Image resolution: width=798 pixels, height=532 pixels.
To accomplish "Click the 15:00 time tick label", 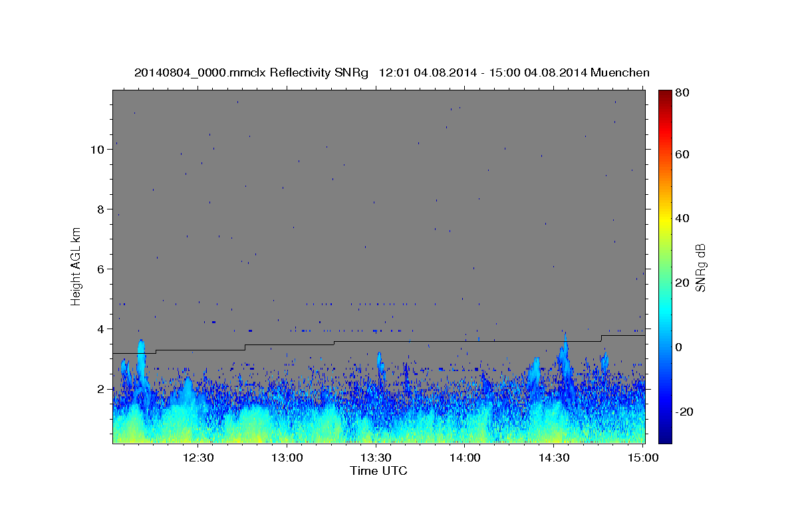I will point(642,458).
